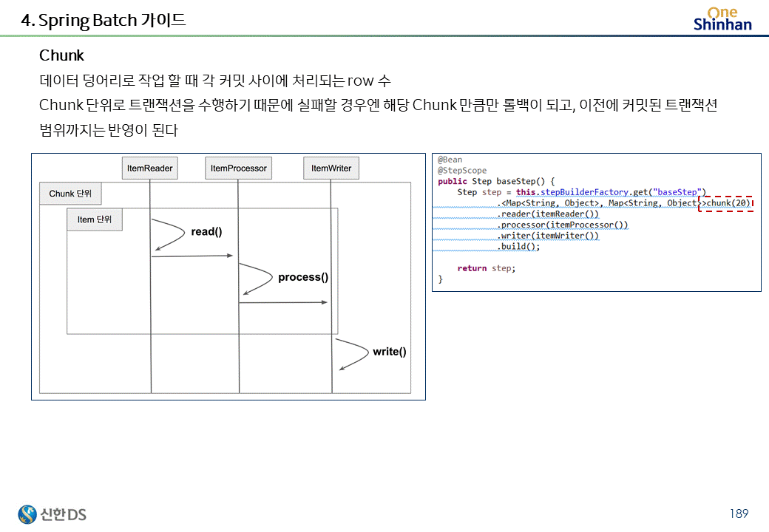Click the stepBuilderFactory.get("baseStep") code
This screenshot has width=769, height=532.
click(x=611, y=192)
